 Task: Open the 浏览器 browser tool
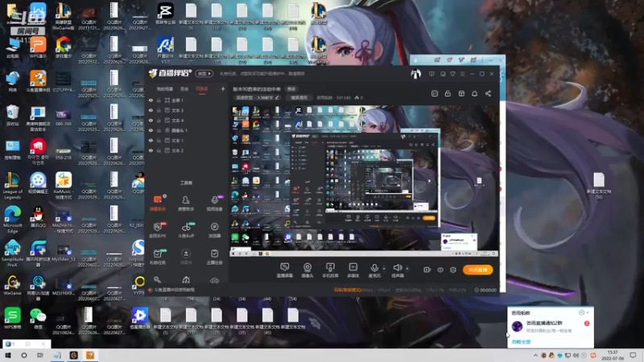214,230
